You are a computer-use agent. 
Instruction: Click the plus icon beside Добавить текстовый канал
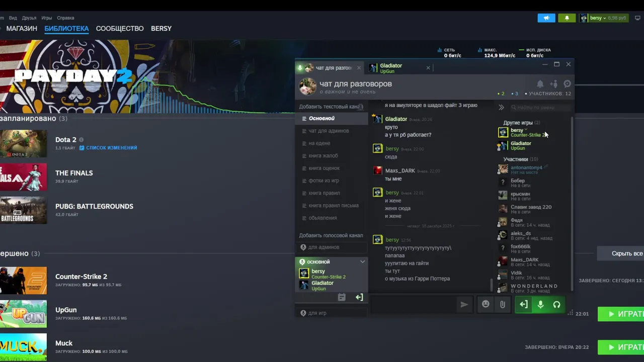(x=360, y=107)
